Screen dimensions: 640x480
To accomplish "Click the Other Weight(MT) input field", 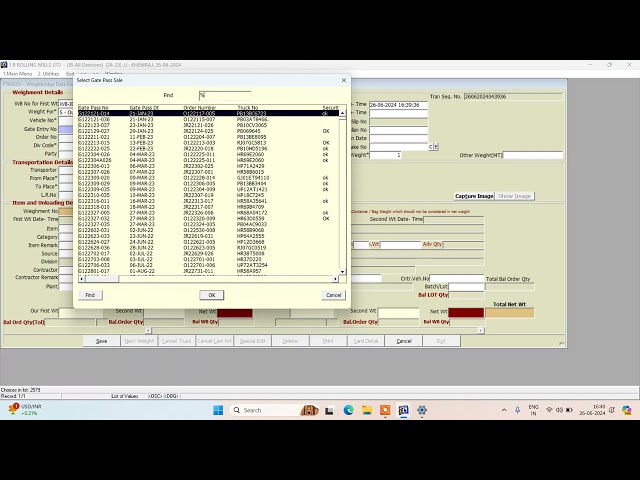I will [x=533, y=155].
